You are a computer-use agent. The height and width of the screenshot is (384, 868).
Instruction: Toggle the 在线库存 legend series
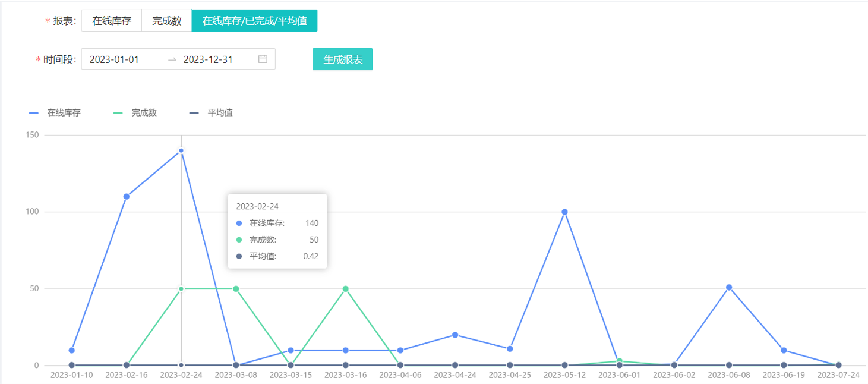click(55, 112)
